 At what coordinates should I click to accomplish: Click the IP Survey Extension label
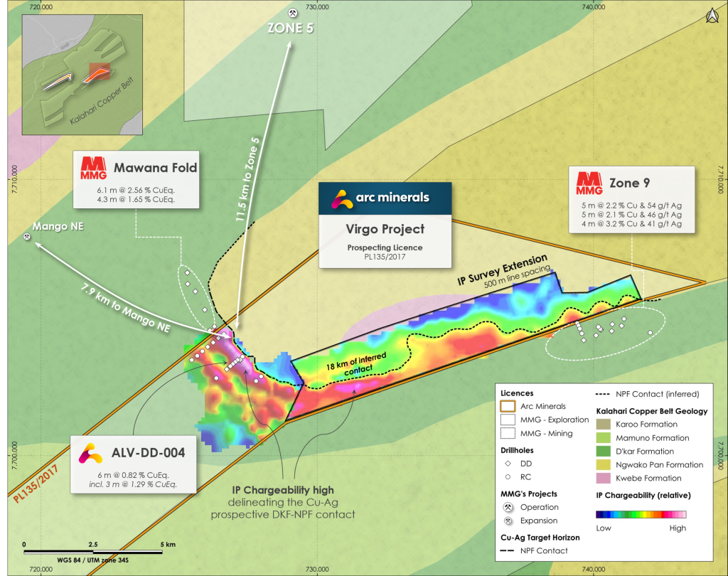[x=503, y=269]
